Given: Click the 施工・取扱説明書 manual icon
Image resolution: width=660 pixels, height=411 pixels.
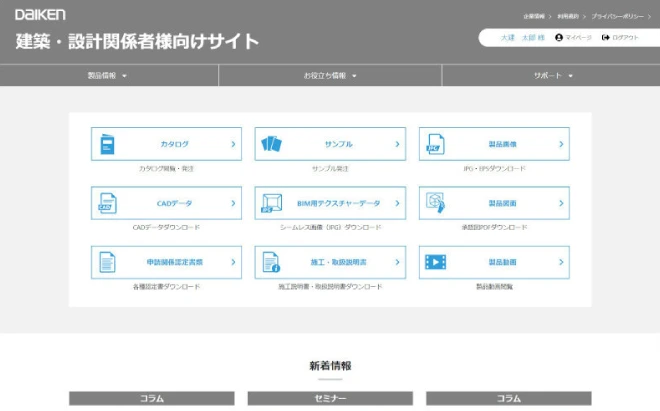Looking at the screenshot, I should pyautogui.click(x=271, y=262).
